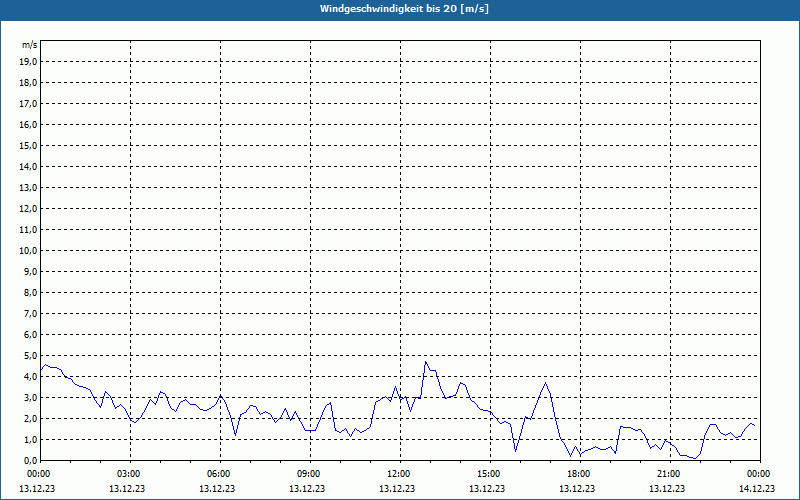
Task: Select the 16,0 y-axis label
Action: click(x=28, y=124)
